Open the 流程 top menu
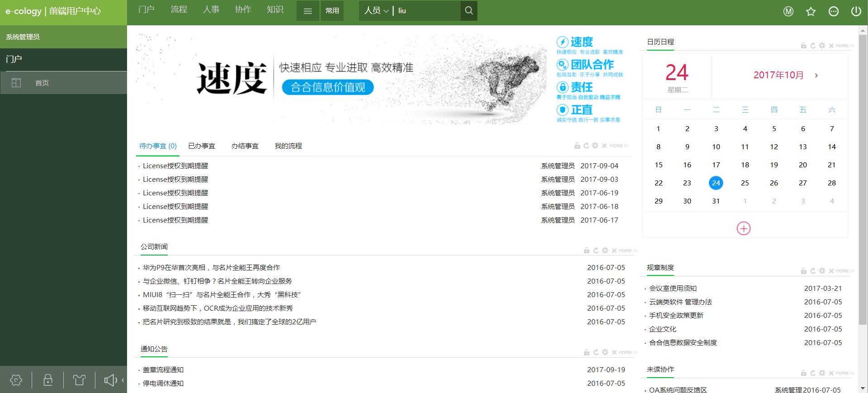This screenshot has width=868, height=393. tap(179, 9)
